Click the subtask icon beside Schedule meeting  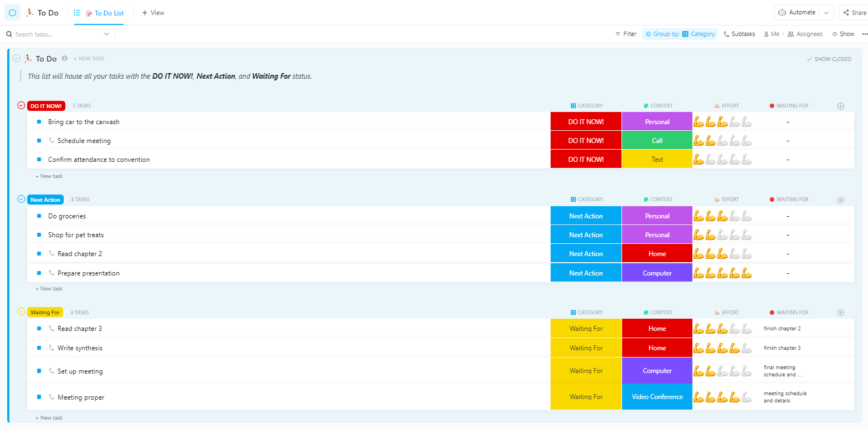click(52, 141)
